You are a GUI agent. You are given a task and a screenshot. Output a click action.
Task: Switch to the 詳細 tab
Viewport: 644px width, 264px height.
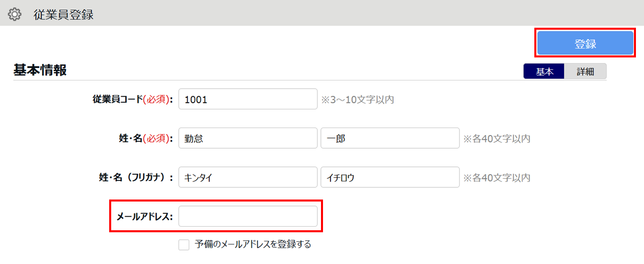click(x=586, y=72)
